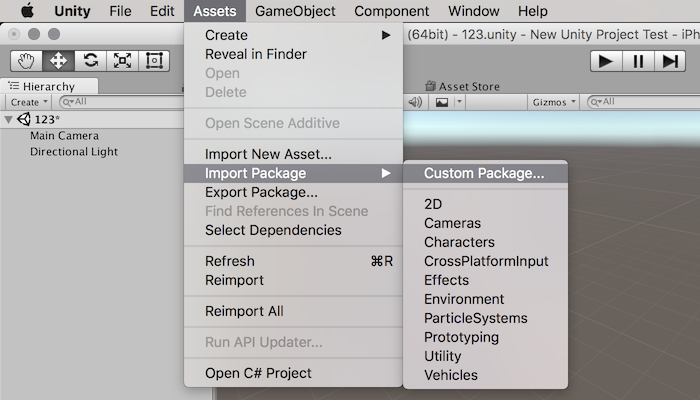This screenshot has width=700, height=400.
Task: Collapse the 123 scene in Hierarchy
Action: tap(8, 120)
